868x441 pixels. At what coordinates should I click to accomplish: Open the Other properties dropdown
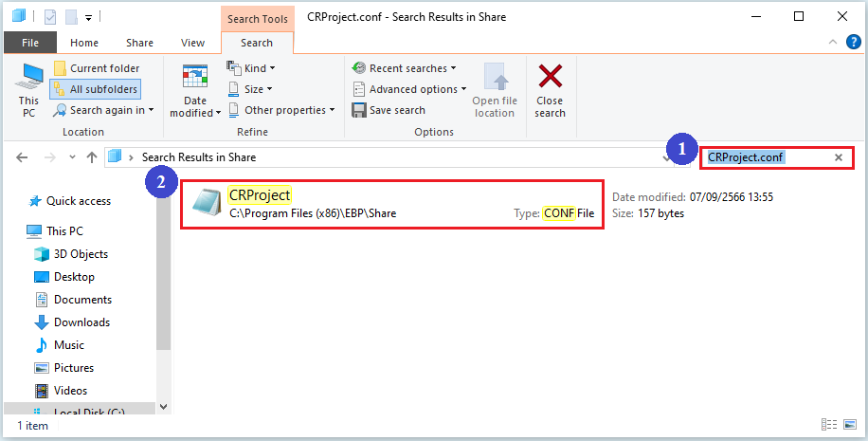(x=281, y=110)
